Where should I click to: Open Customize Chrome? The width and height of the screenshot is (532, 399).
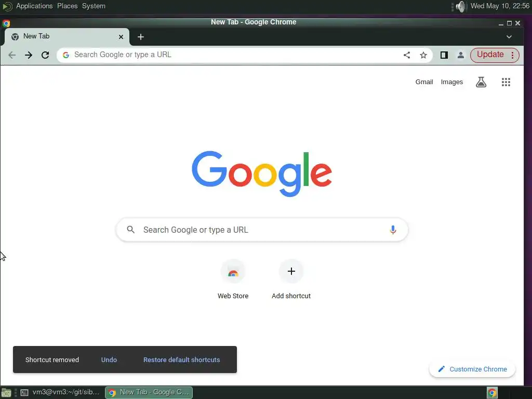472,369
